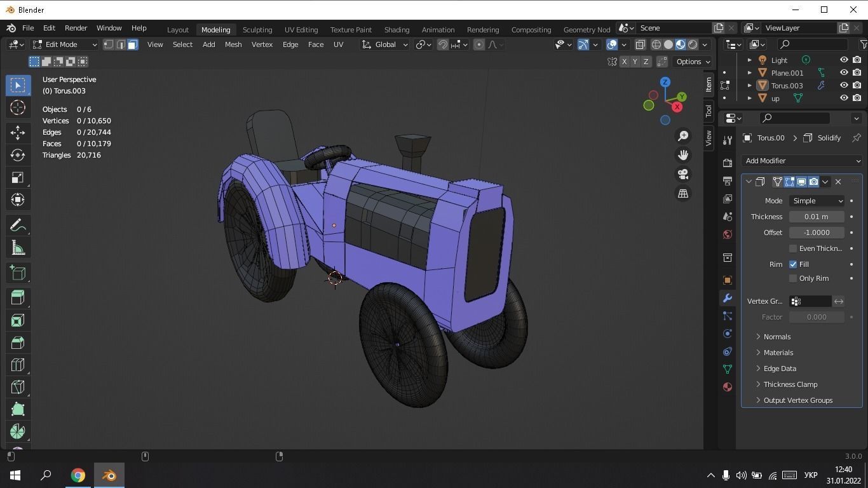Activate the Rotate tool
Viewport: 868px width, 488px height.
pyautogui.click(x=17, y=154)
